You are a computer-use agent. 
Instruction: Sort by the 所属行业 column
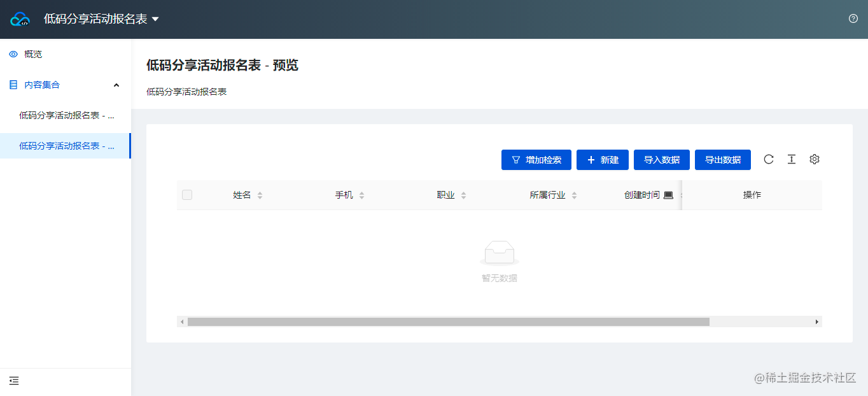574,195
